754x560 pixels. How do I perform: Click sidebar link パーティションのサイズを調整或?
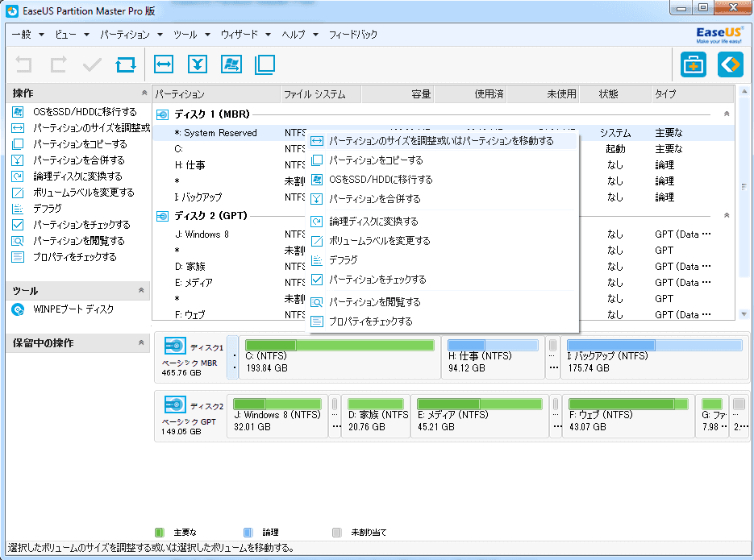pos(91,128)
